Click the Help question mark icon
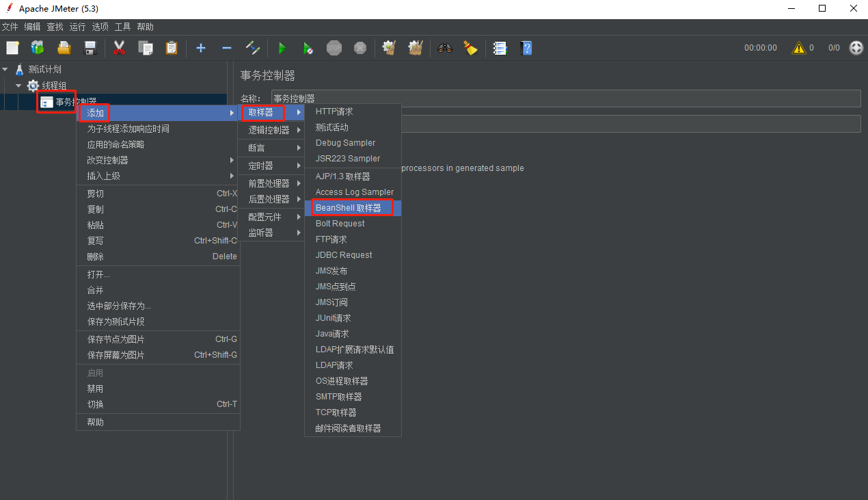Image resolution: width=868 pixels, height=500 pixels. click(526, 48)
